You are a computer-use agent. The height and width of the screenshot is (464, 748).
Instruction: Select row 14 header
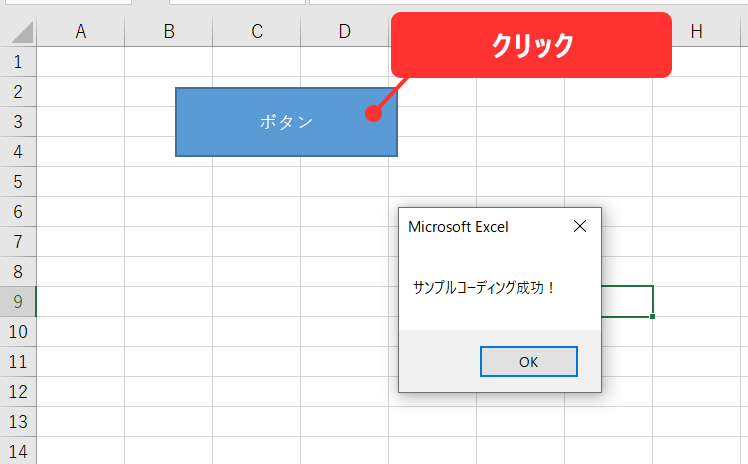pyautogui.click(x=17, y=450)
